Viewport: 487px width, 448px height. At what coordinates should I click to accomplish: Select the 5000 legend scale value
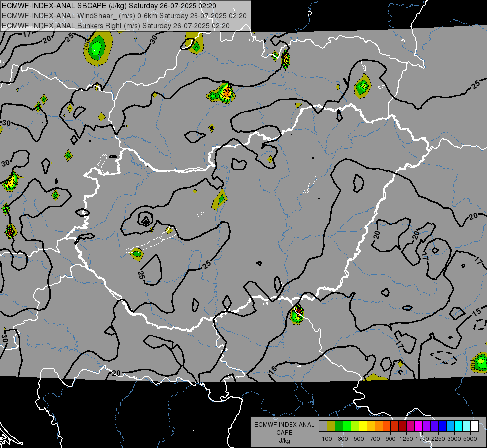pos(470,439)
